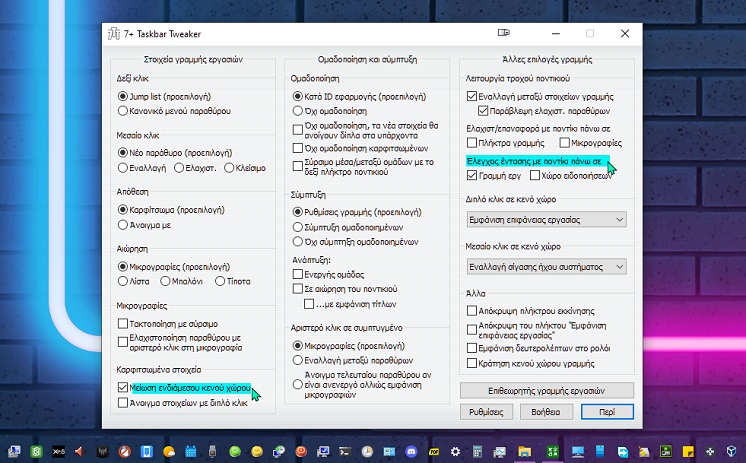Image resolution: width=746 pixels, height=463 pixels.
Task: Toggle 'Παράβλεψη ελαχιστ. παραθύρων' checkbox
Action: coord(483,111)
